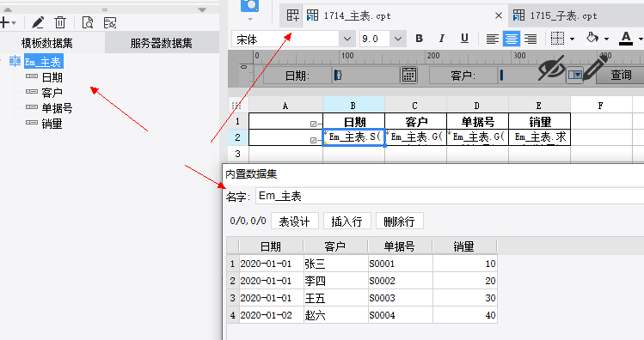Select the cell containing S0003
This screenshot has height=340, width=644.
tap(400, 298)
